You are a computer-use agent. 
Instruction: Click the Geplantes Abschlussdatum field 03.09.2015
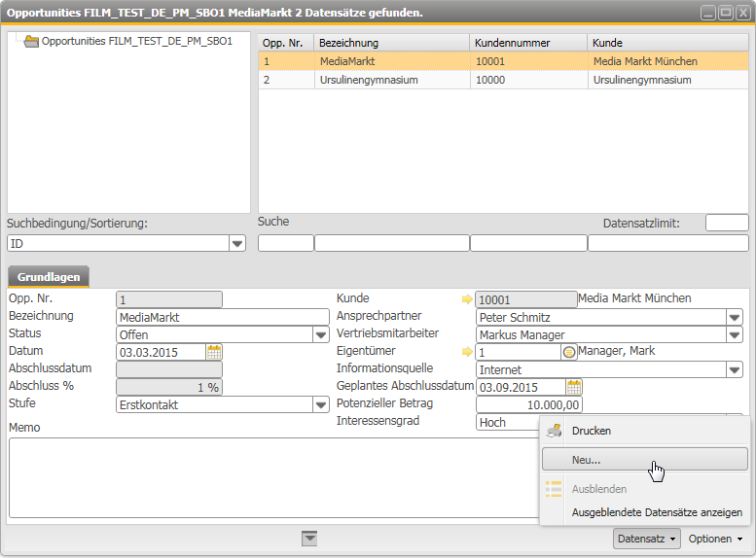pos(521,387)
